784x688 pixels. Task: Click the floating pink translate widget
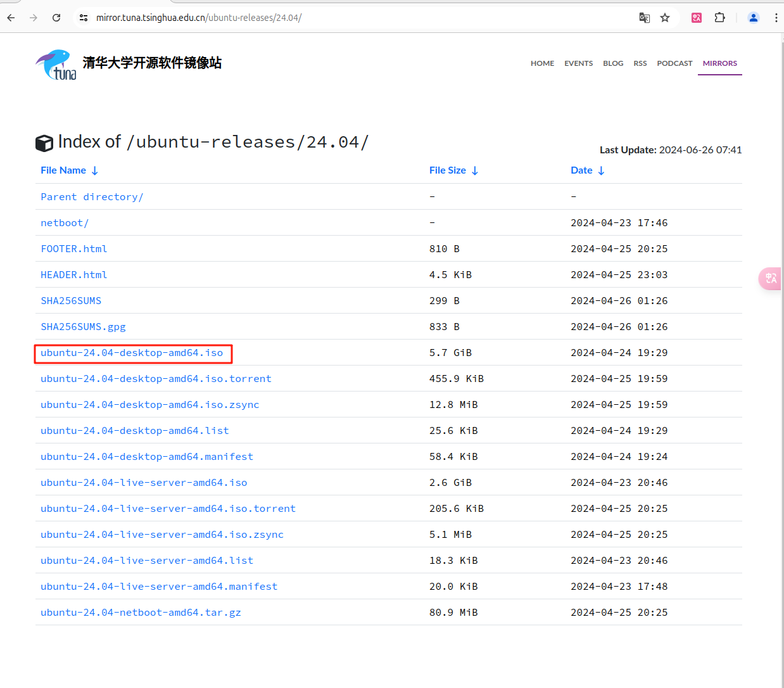click(770, 279)
